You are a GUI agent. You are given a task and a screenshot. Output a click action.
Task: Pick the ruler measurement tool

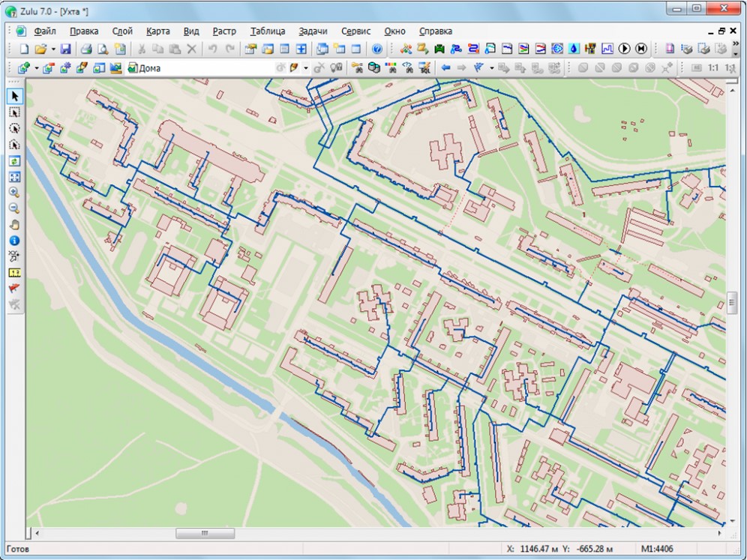tap(14, 273)
